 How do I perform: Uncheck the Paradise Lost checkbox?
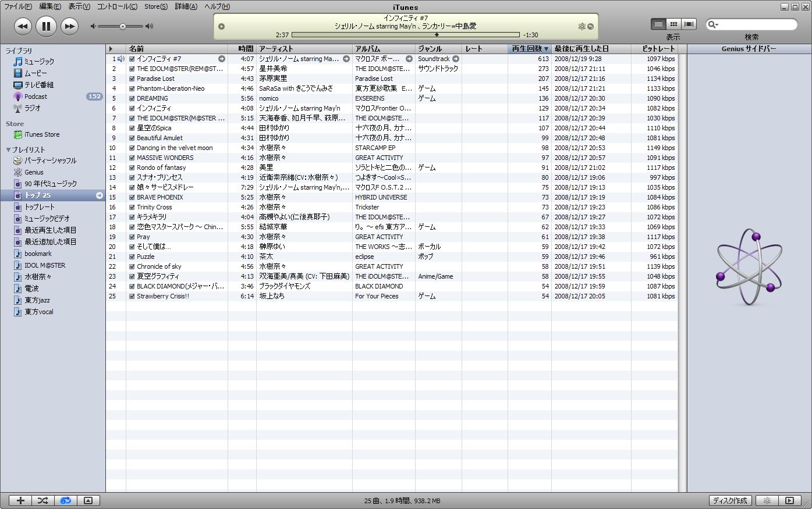(x=132, y=79)
